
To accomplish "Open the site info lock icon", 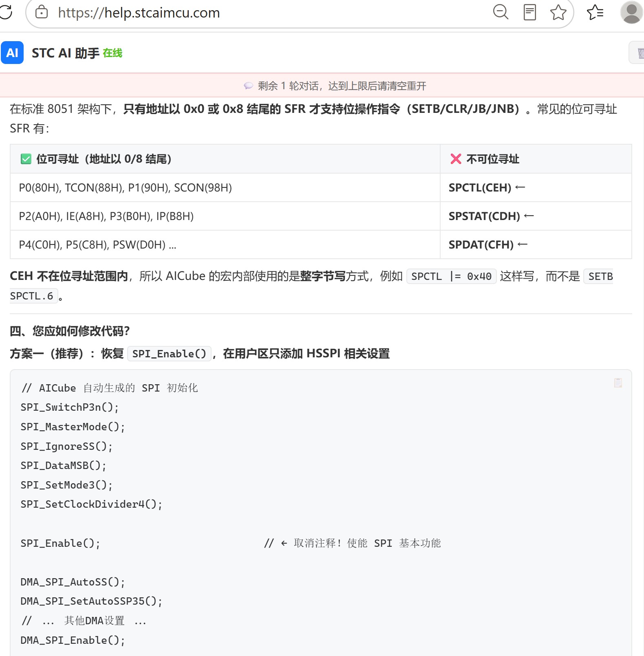I will [42, 12].
